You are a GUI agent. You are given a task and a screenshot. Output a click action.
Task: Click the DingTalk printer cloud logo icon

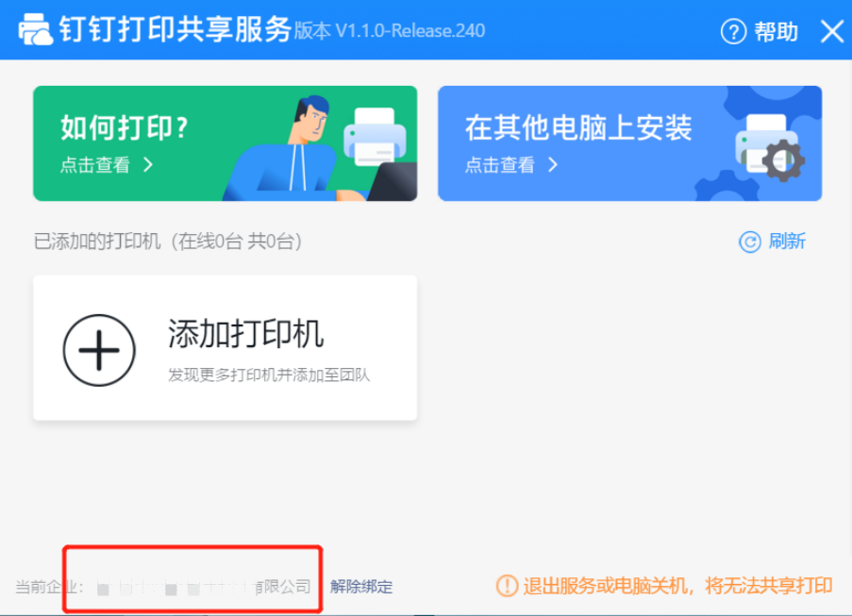click(x=35, y=29)
